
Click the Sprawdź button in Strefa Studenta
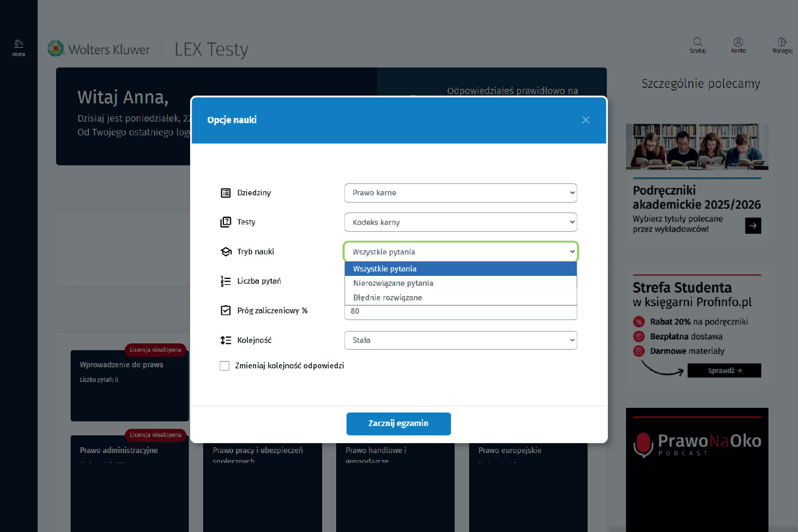[724, 370]
